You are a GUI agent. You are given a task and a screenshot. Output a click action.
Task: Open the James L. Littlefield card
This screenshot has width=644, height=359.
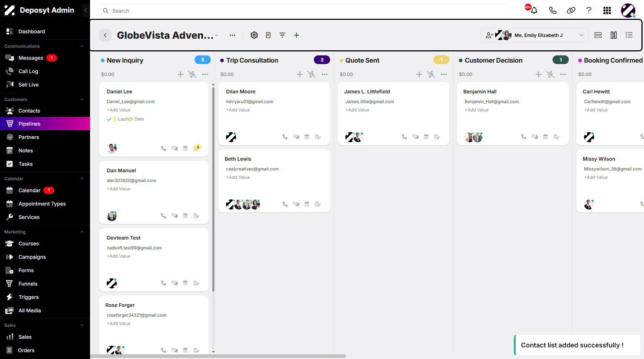[x=393, y=114]
